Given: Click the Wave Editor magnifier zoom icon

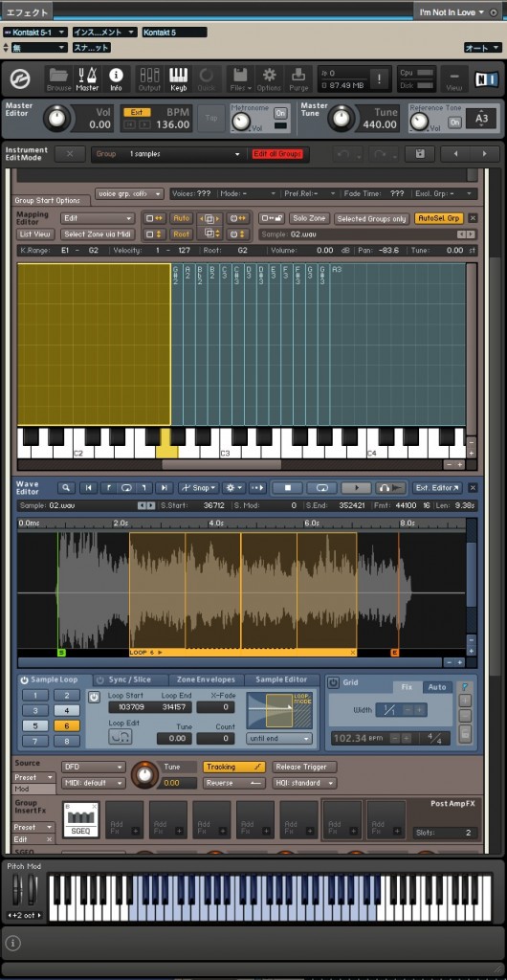Looking at the screenshot, I should click(66, 487).
